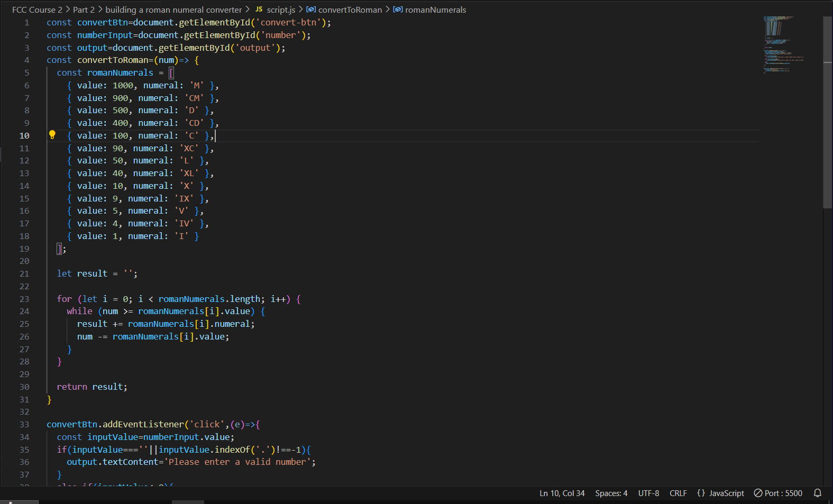Change the CRLF end-of-line sequence
The height and width of the screenshot is (504, 833).
[678, 493]
